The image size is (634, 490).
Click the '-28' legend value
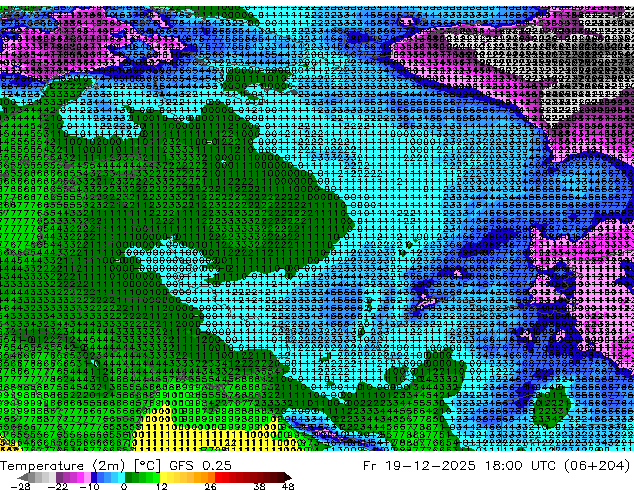(20, 486)
